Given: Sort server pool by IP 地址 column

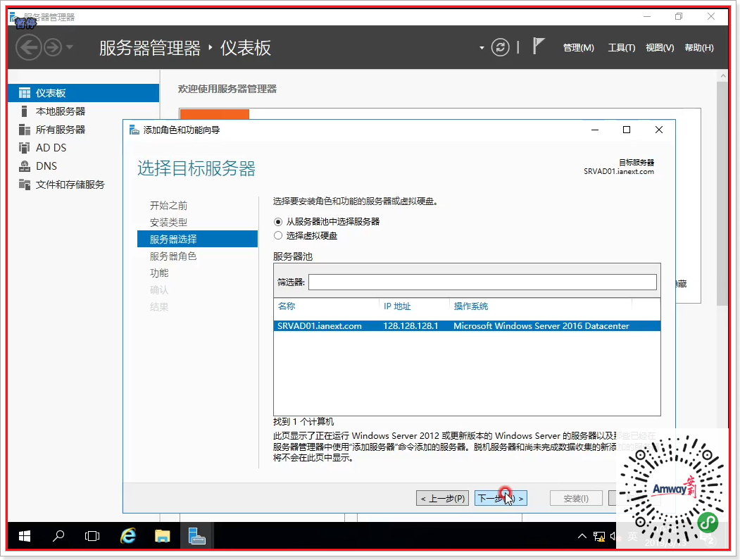Looking at the screenshot, I should click(x=397, y=306).
